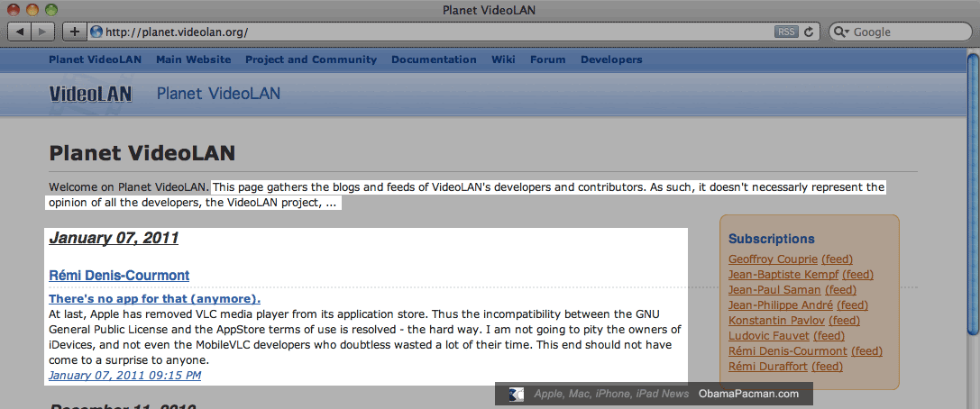This screenshot has width=980, height=409.
Task: Open Project and Community nav item
Action: tap(311, 60)
